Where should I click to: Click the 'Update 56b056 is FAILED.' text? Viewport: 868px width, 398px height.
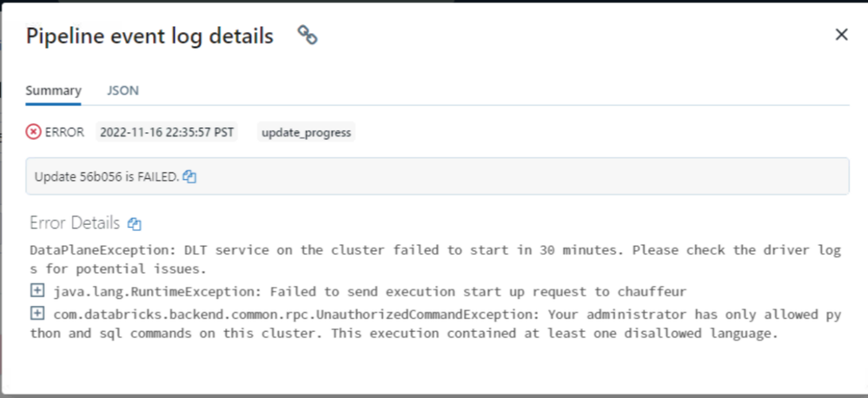click(x=106, y=176)
